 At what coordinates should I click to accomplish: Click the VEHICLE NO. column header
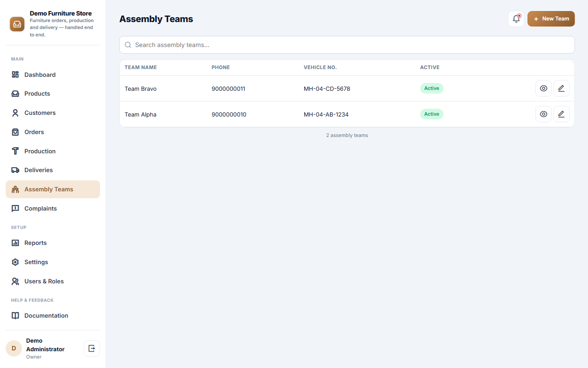pos(320,67)
